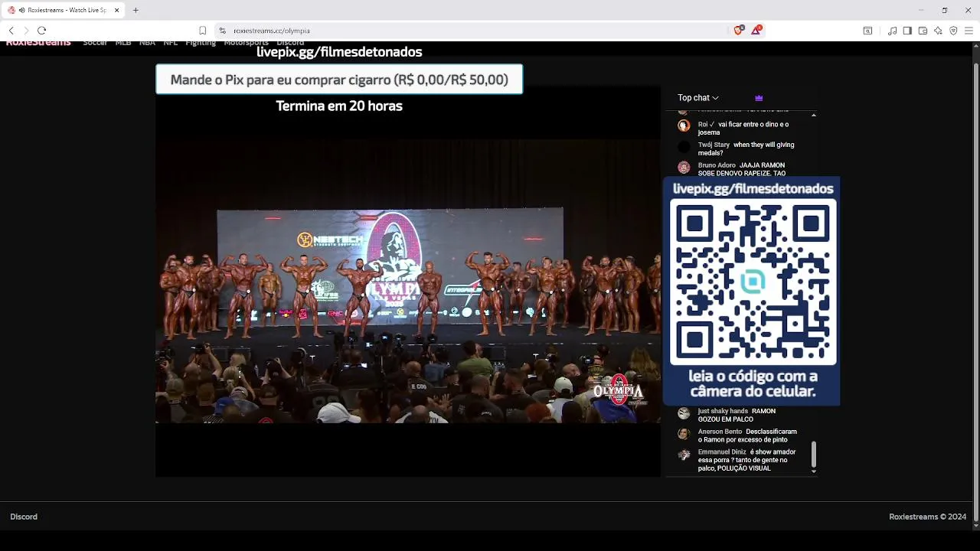Open the Soccer nav menu item
The image size is (980, 551).
[95, 43]
